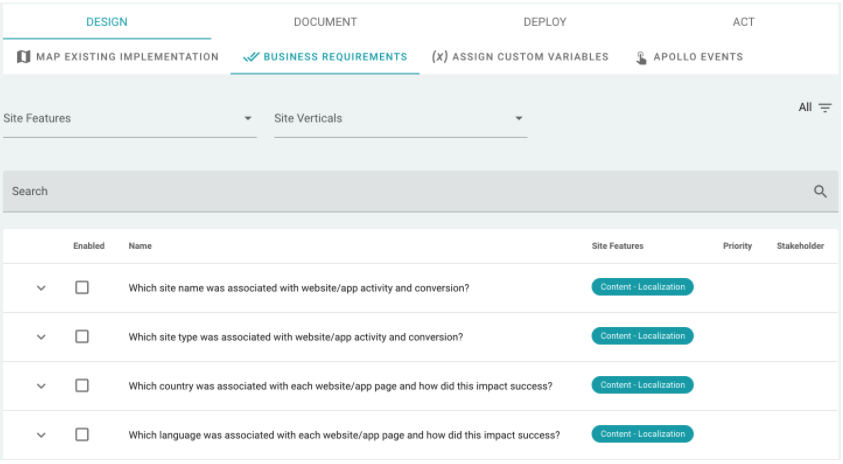843x464 pixels.
Task: Expand the language requirement row chevron
Action: point(41,435)
